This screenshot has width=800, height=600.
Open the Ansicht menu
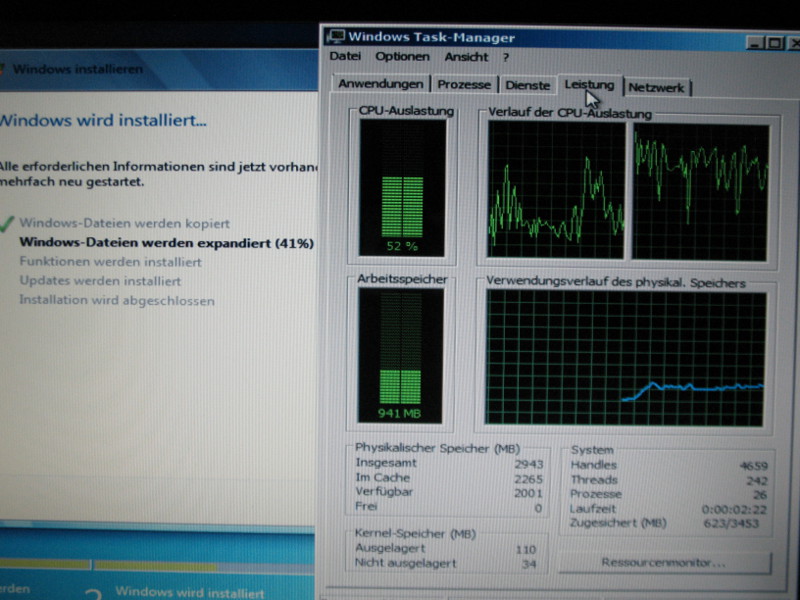[466, 57]
